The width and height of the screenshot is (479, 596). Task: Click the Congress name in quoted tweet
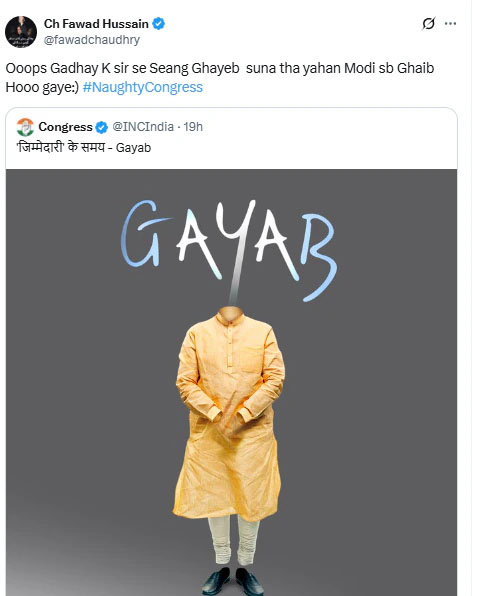(x=65, y=127)
